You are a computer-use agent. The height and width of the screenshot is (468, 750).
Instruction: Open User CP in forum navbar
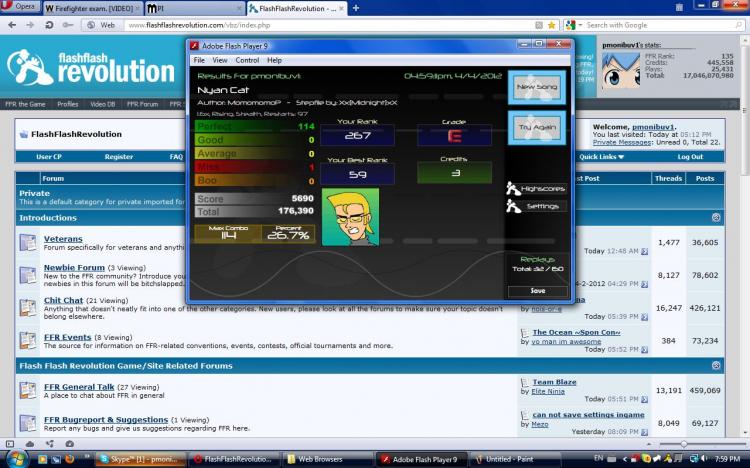[49, 156]
